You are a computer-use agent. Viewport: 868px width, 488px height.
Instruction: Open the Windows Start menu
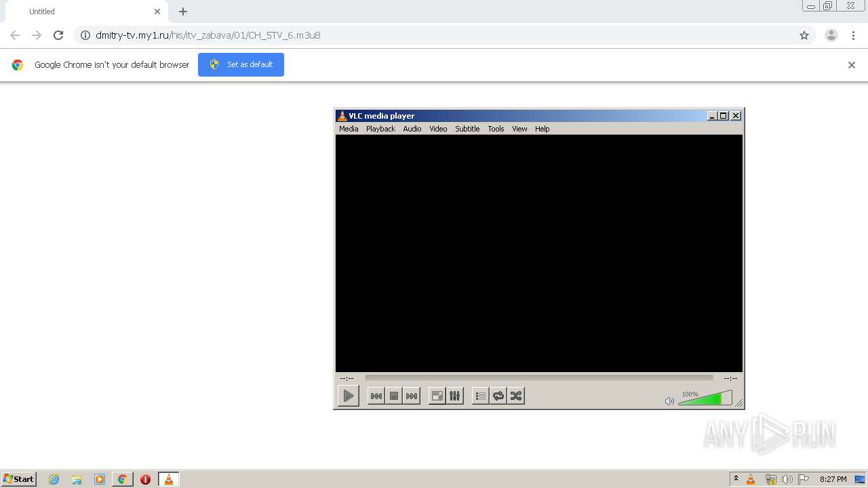coord(19,479)
